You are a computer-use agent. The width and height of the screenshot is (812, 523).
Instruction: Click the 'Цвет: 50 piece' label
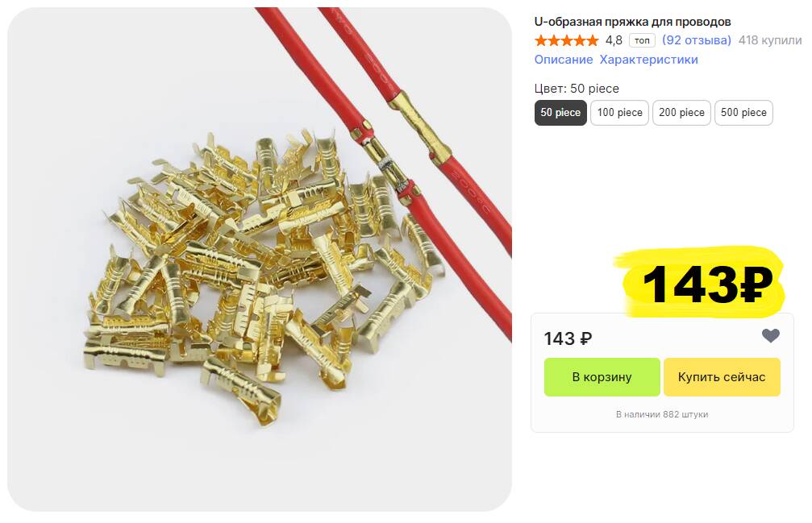click(x=577, y=89)
